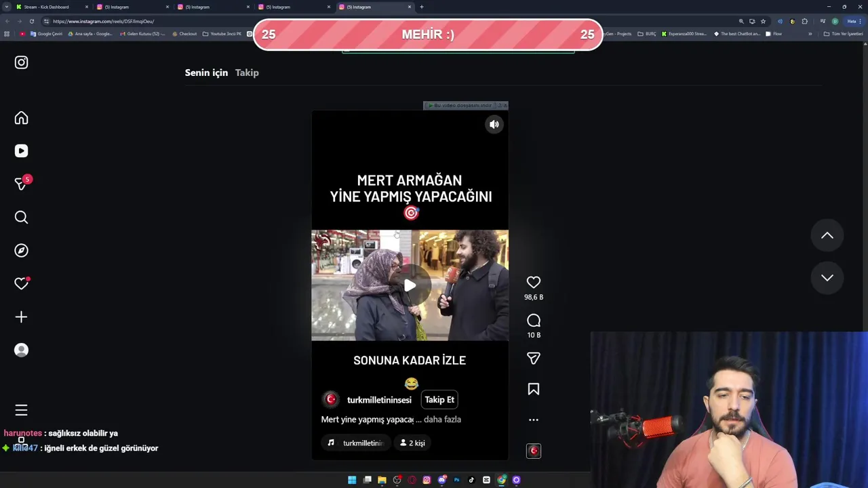Open Gelen Kutusu Gmail bookmark
The height and width of the screenshot is (488, 868).
142,34
